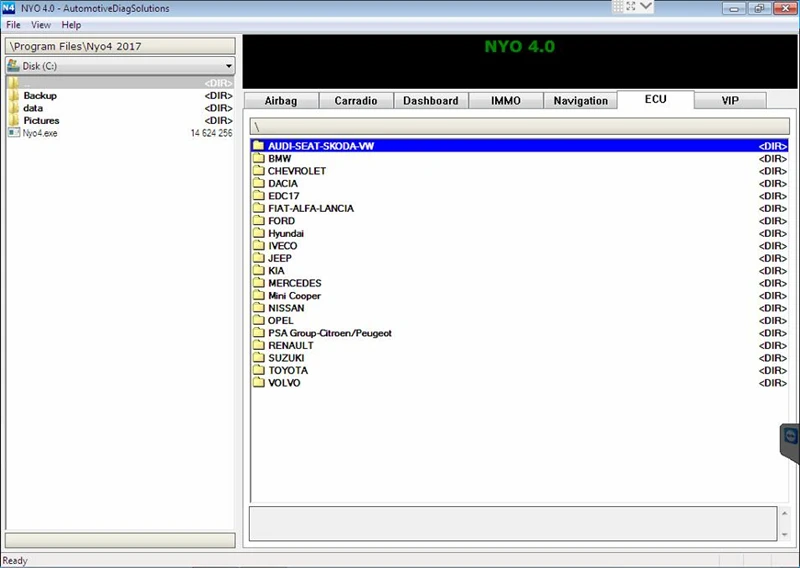The image size is (800, 568).
Task: Select the Nyo4.exe file name
Action: [40, 133]
